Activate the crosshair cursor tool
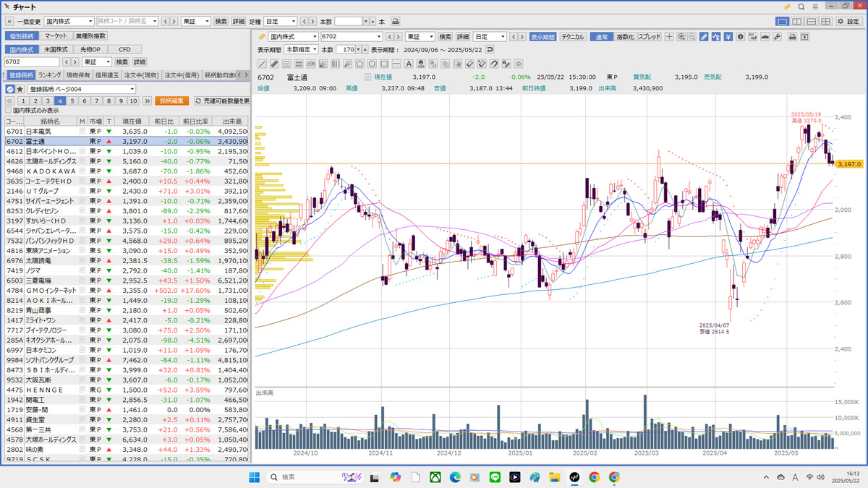The height and width of the screenshot is (488, 868). 669,37
